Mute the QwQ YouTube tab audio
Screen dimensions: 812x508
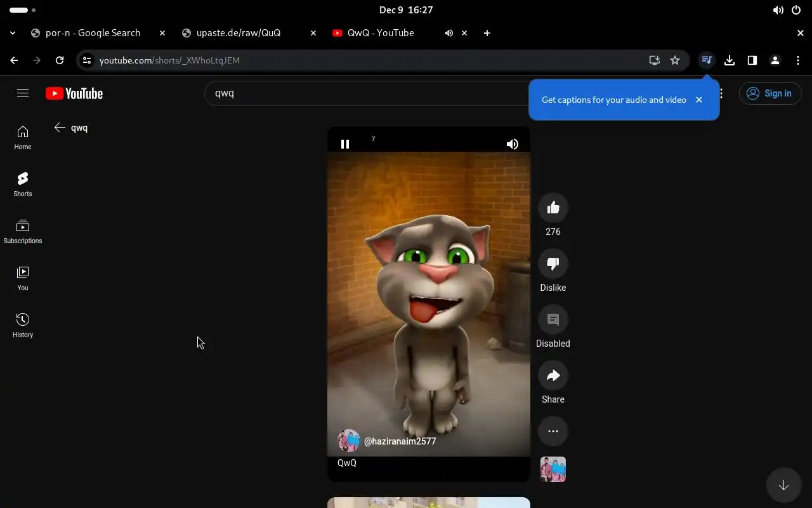(x=449, y=33)
